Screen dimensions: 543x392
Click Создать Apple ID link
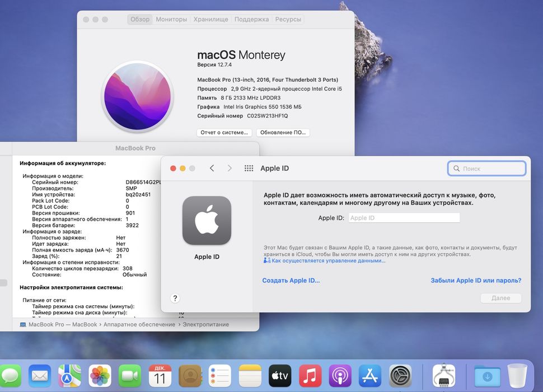click(x=291, y=281)
